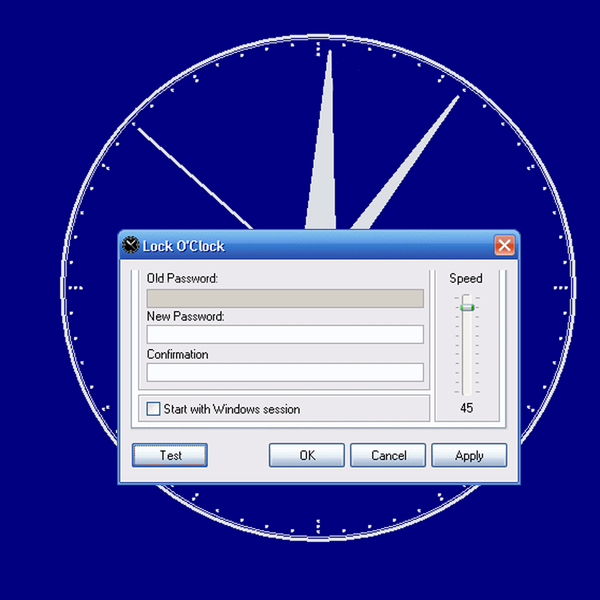Click the Test button
The height and width of the screenshot is (600, 600).
tap(170, 455)
